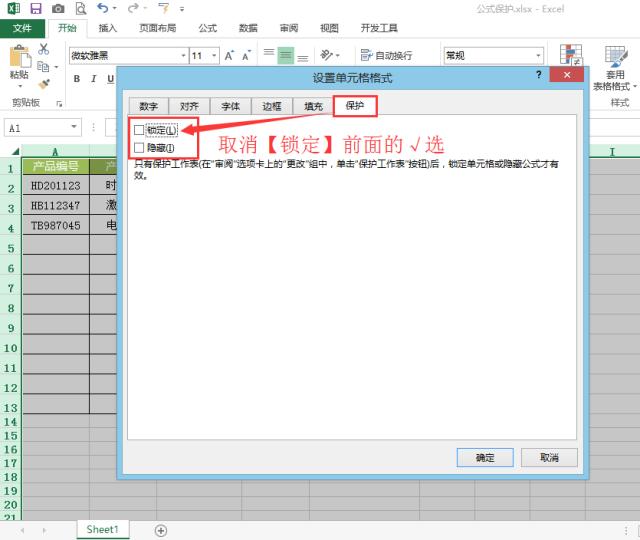This screenshot has height=540, width=640.
Task: Click the 取消 Cancel button
Action: tap(549, 458)
